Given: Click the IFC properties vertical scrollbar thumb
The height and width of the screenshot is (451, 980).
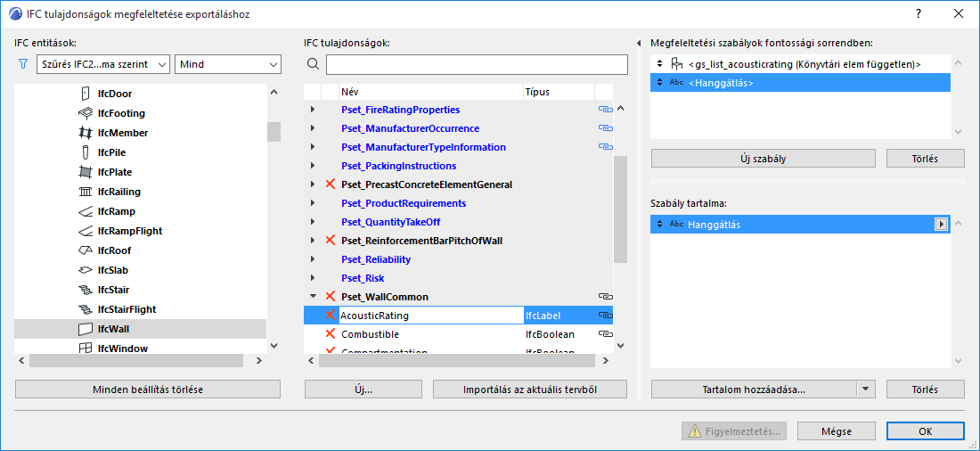Looking at the screenshot, I should click(x=620, y=209).
